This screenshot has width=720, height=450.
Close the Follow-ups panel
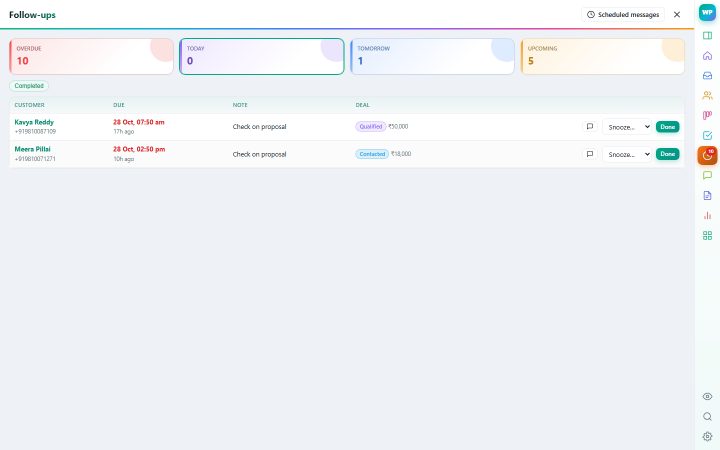(677, 15)
